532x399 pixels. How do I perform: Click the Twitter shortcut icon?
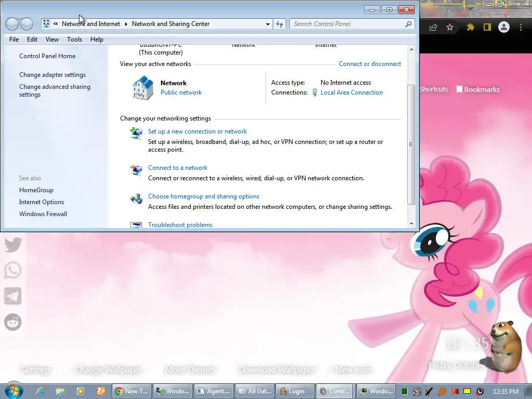click(13, 245)
